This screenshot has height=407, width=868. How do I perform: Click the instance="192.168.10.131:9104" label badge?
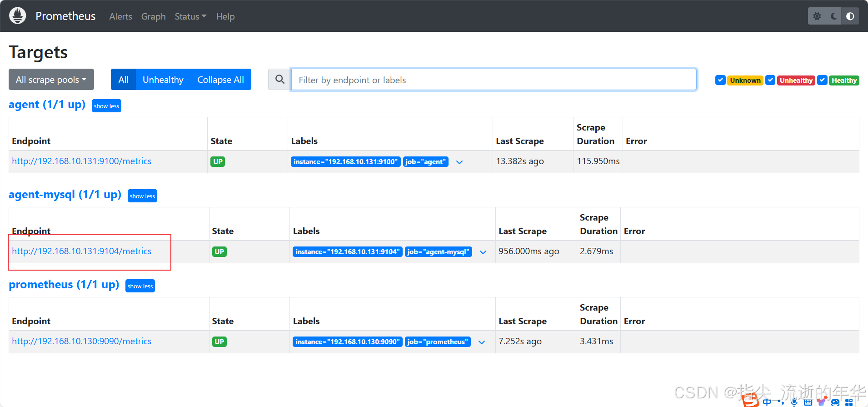(348, 252)
